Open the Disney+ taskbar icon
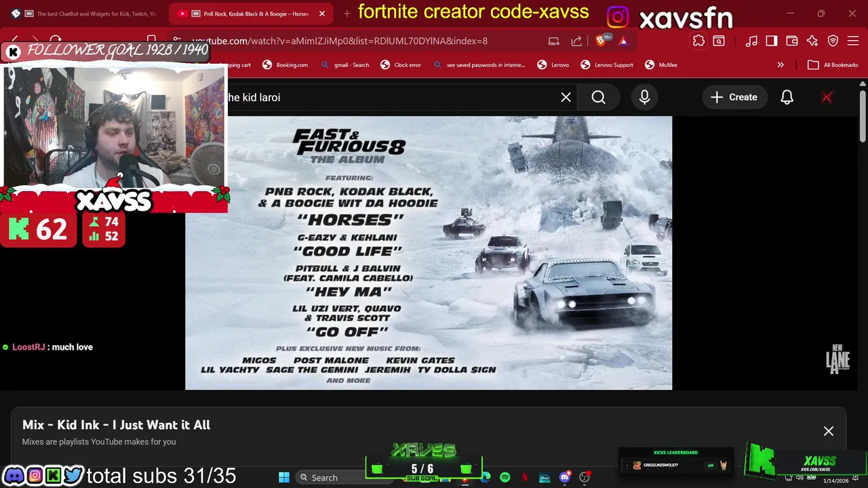The image size is (868, 488). pyautogui.click(x=544, y=477)
